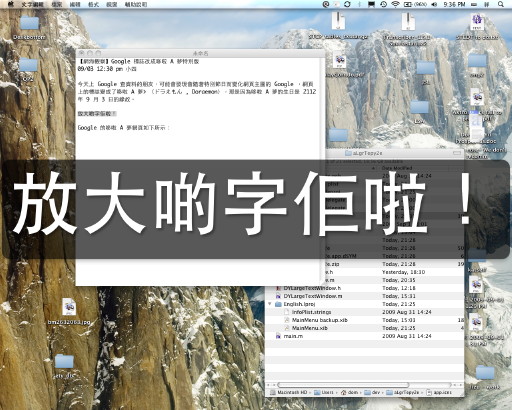Open the 檔案 menu
Screen dimensions: 512x410
(57, 4)
